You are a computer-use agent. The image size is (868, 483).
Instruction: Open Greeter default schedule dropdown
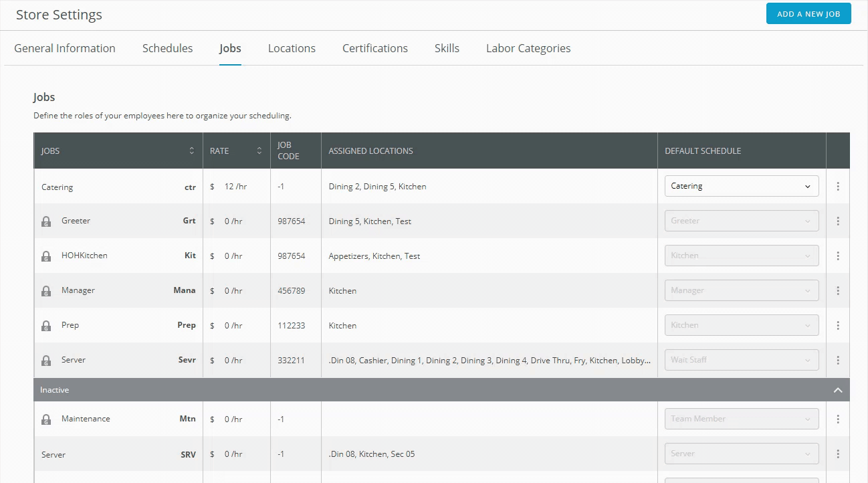(x=741, y=221)
